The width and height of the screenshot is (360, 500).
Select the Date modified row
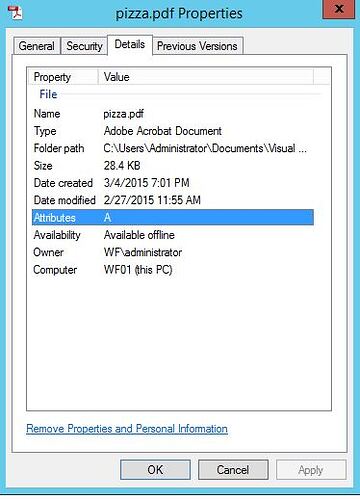173,200
